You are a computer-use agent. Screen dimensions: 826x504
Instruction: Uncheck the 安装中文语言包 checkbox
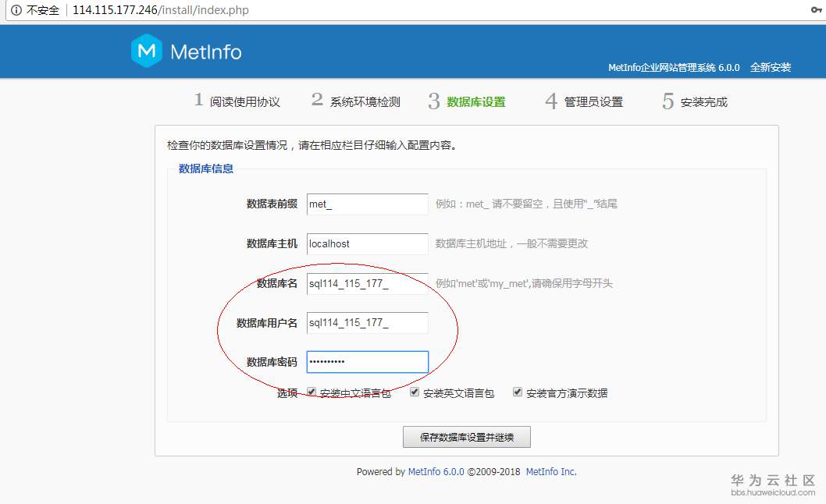click(312, 391)
